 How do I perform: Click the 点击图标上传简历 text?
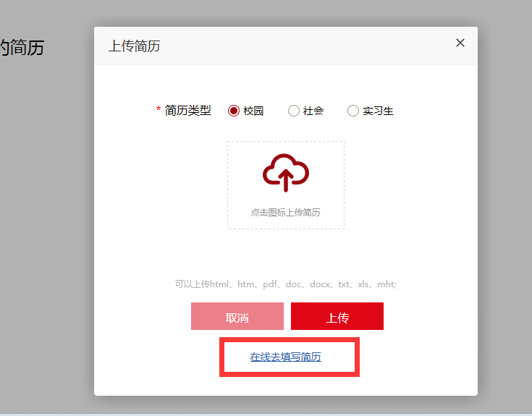(285, 213)
